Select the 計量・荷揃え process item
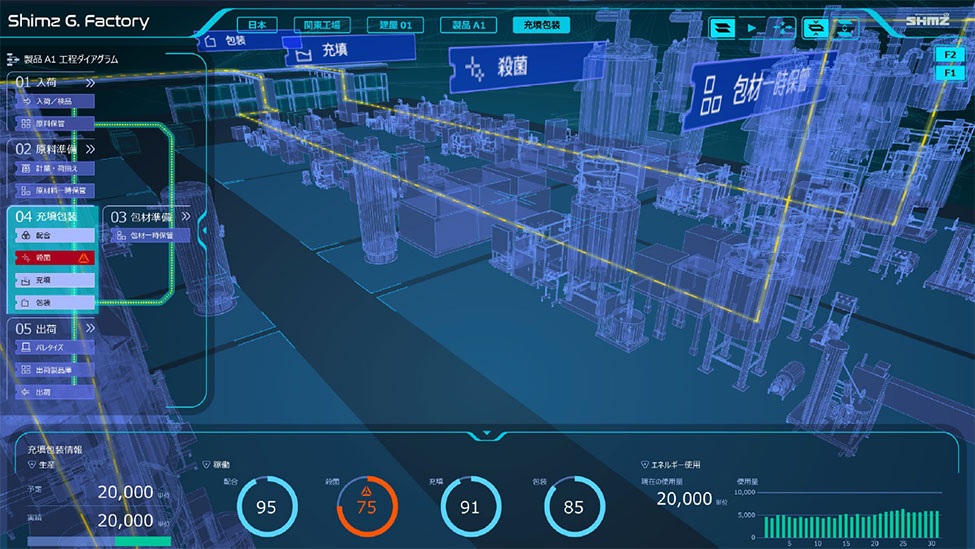 [x=55, y=168]
